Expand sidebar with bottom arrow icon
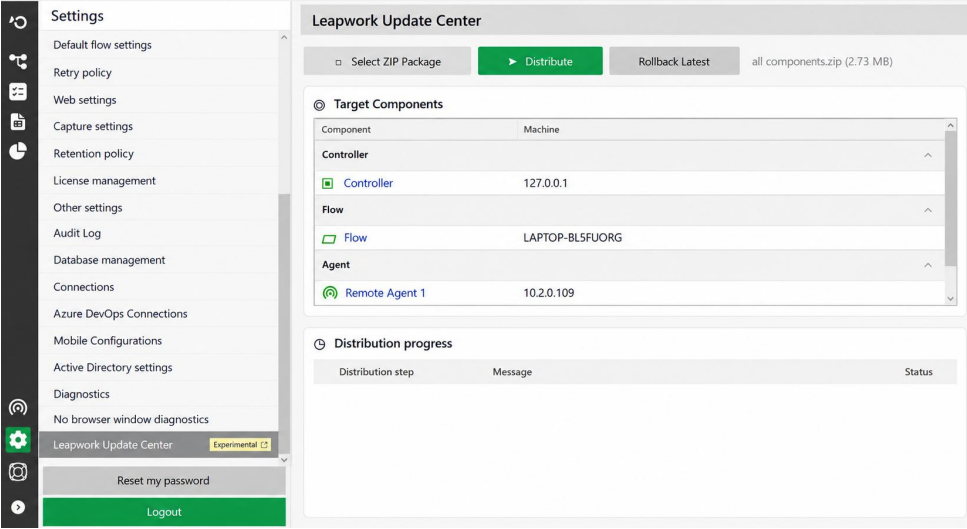Image resolution: width=967 pixels, height=529 pixels. [18, 507]
